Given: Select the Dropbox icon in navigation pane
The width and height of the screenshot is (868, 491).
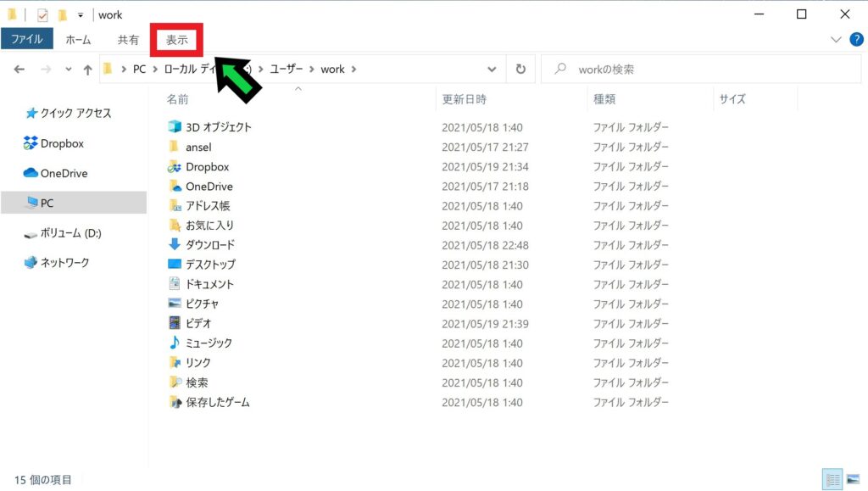Looking at the screenshot, I should tap(31, 143).
